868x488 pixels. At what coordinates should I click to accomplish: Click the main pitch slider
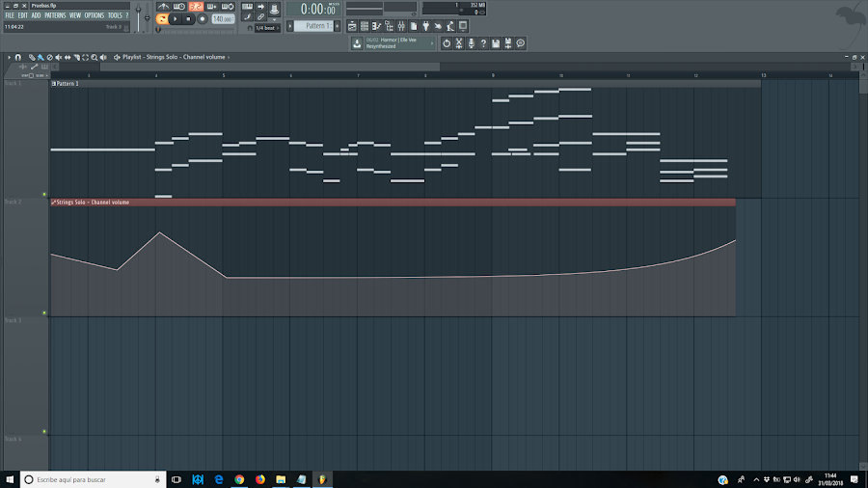(148, 16)
